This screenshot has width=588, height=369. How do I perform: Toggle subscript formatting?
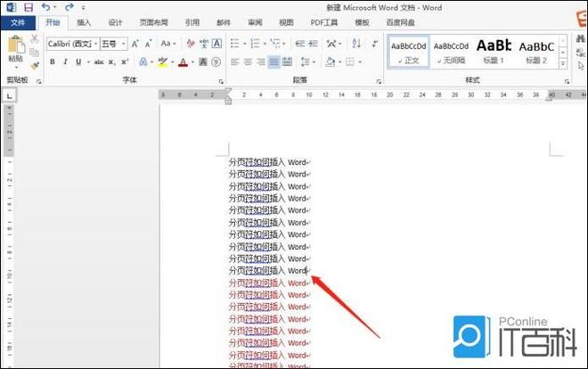111,61
